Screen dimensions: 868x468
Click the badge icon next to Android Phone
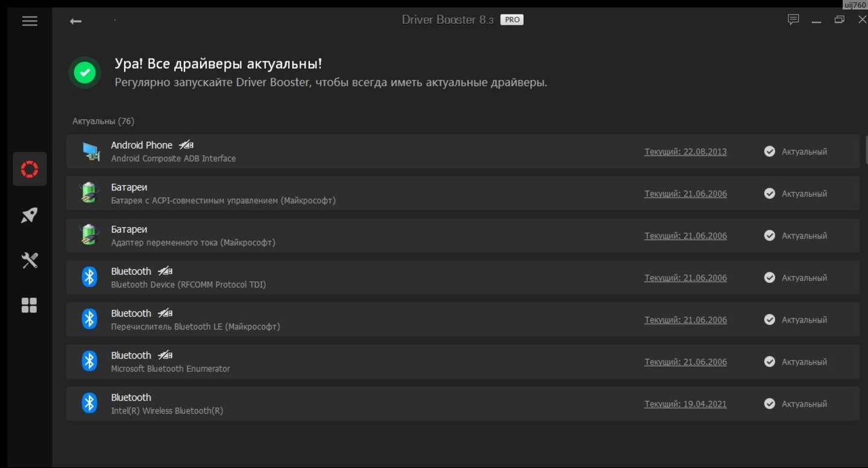click(186, 145)
